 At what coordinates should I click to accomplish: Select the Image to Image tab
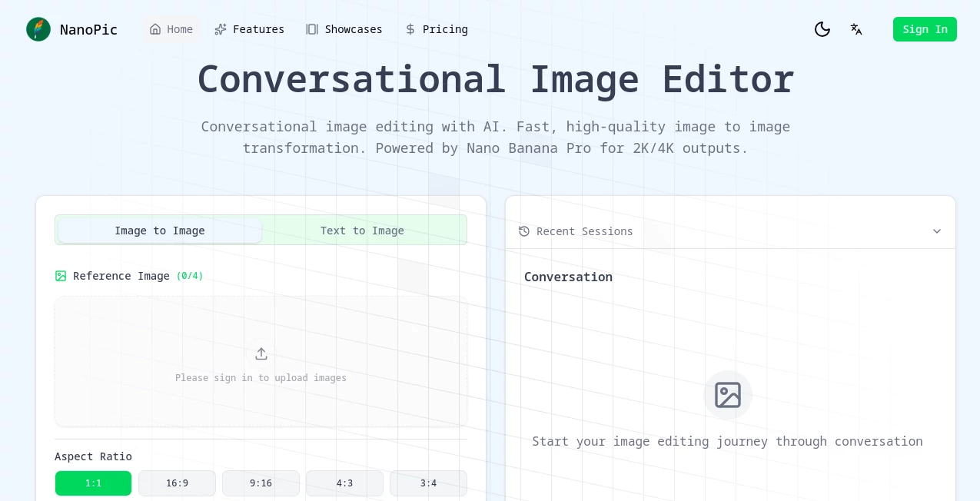[x=159, y=231]
